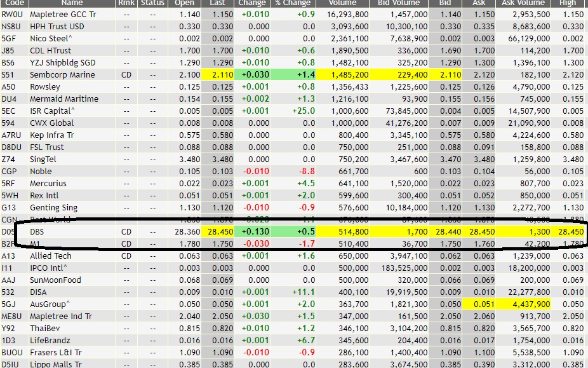Click Allied Tech stock name
Screen dimensions: 588x368
coord(51,256)
